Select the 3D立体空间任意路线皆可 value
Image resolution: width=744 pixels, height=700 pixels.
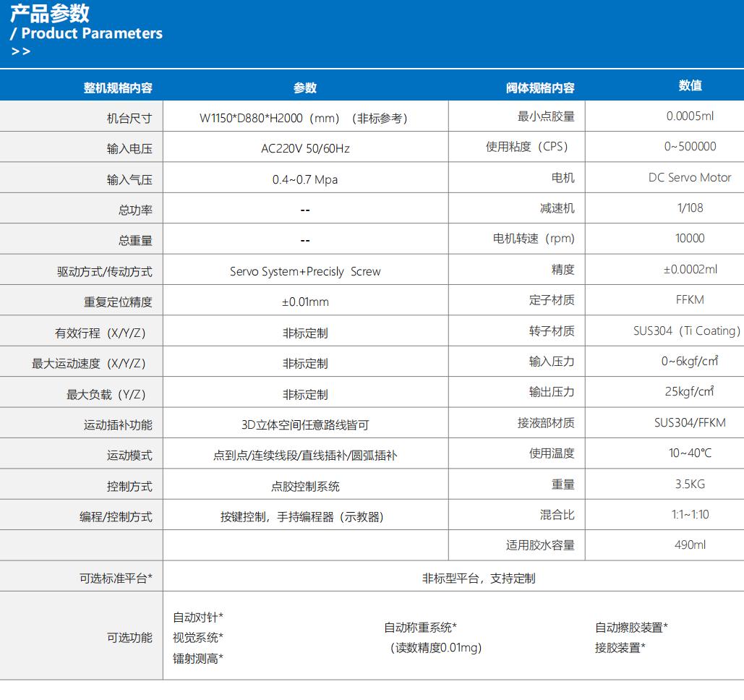coord(305,424)
